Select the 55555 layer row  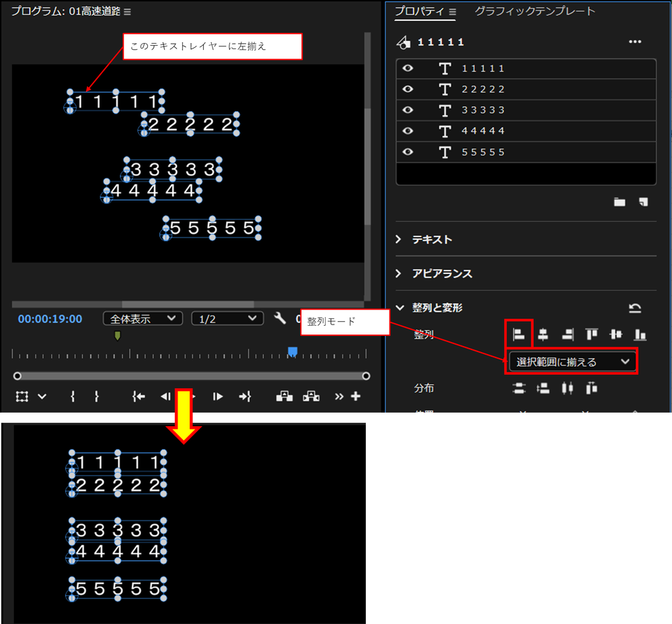tap(526, 152)
